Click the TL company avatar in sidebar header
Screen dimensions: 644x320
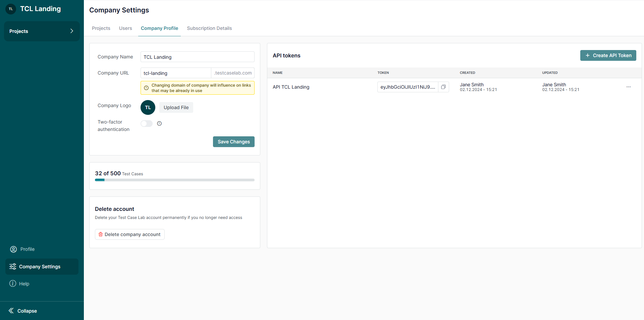(11, 9)
